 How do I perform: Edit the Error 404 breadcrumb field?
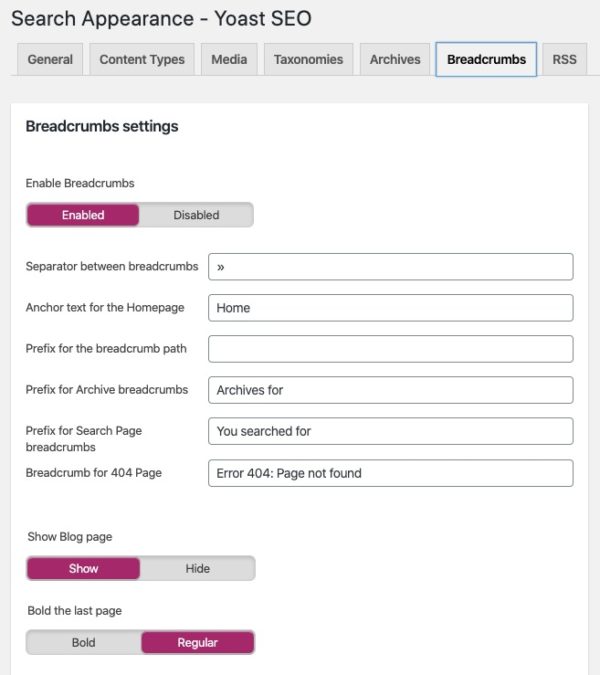coord(391,473)
